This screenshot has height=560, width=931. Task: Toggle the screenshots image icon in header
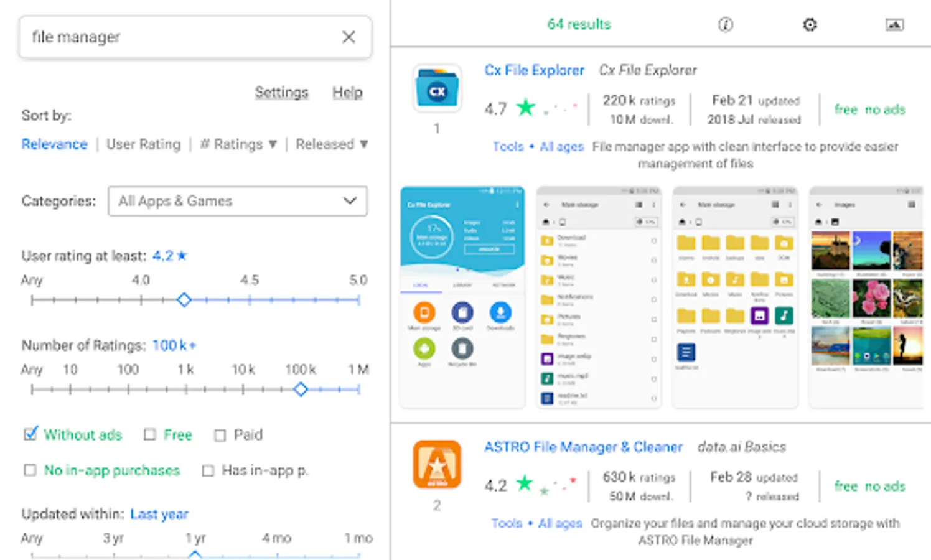(894, 25)
